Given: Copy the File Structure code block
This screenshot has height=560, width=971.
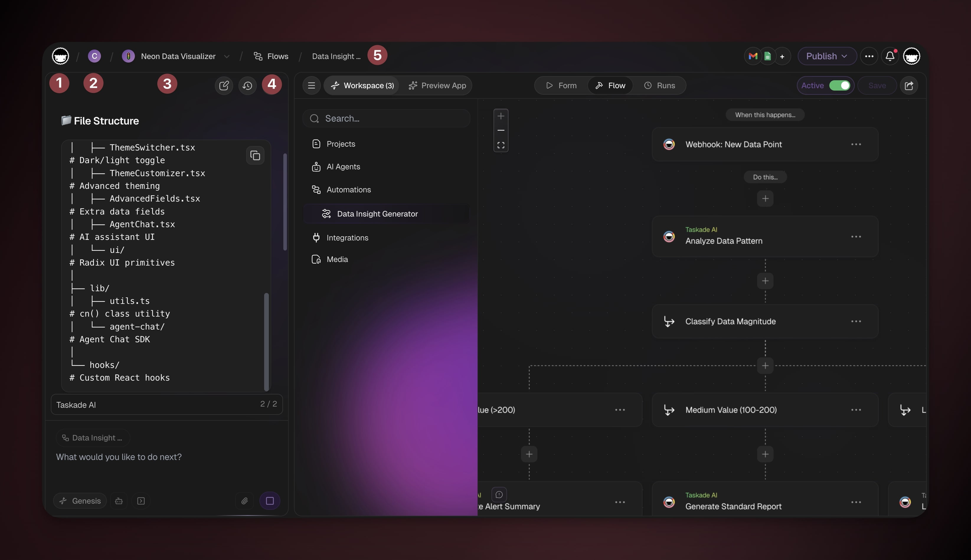Looking at the screenshot, I should [255, 156].
